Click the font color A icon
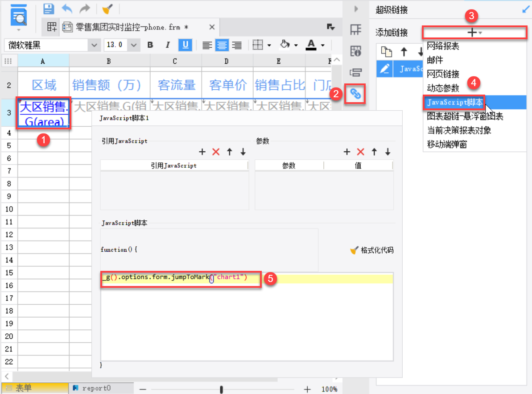 311,45
